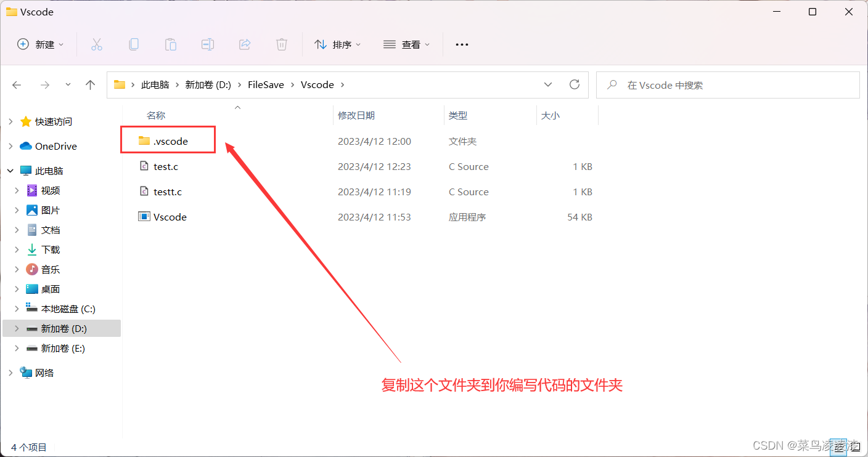
Task: Click FileSave in address breadcrumb
Action: click(266, 85)
